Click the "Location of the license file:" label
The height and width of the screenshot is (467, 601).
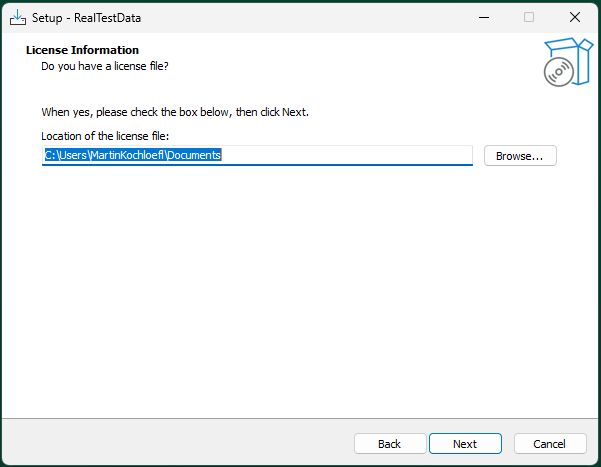coord(105,136)
